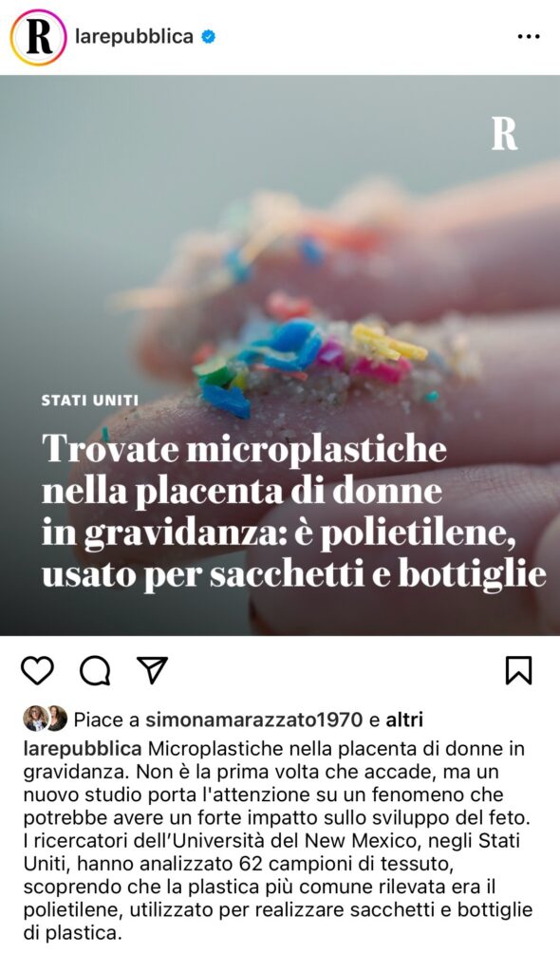Open comments with the speech bubble icon
Image resolution: width=560 pixels, height=972 pixels.
point(95,671)
